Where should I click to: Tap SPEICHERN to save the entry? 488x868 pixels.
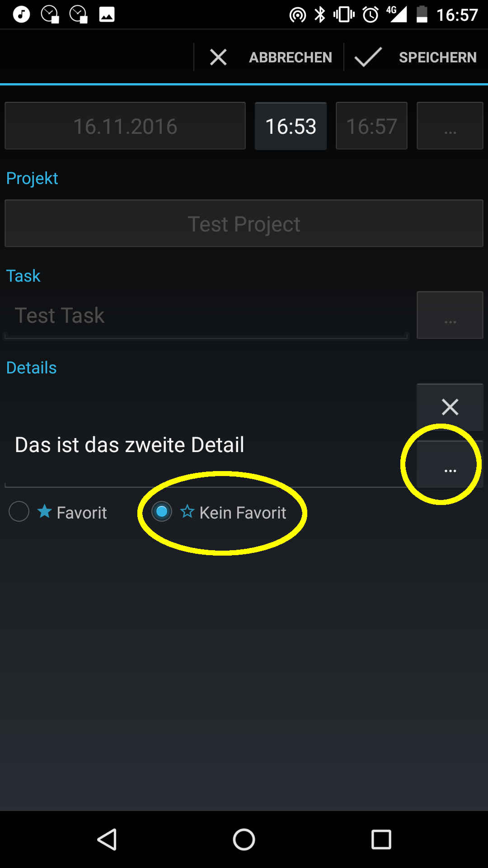coord(438,57)
